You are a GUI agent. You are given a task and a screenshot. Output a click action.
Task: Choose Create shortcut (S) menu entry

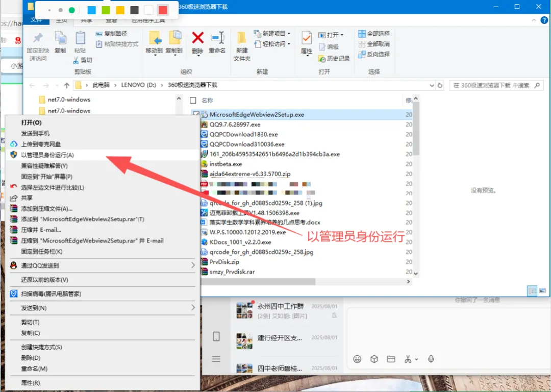102,347
